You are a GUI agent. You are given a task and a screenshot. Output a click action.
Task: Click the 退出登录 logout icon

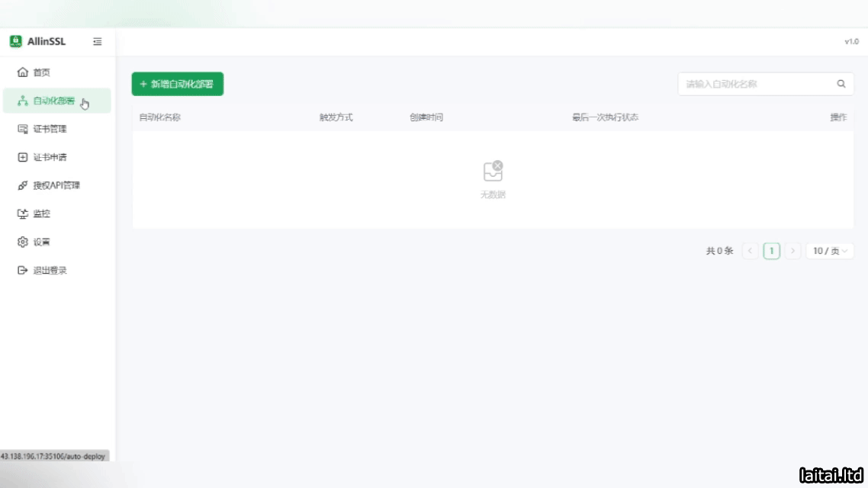pos(22,270)
